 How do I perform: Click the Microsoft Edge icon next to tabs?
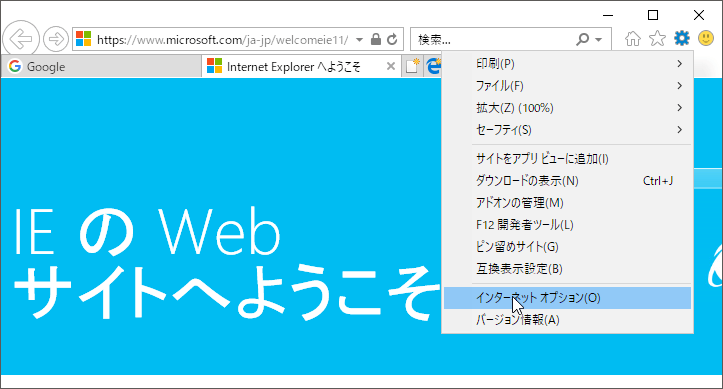click(x=433, y=67)
